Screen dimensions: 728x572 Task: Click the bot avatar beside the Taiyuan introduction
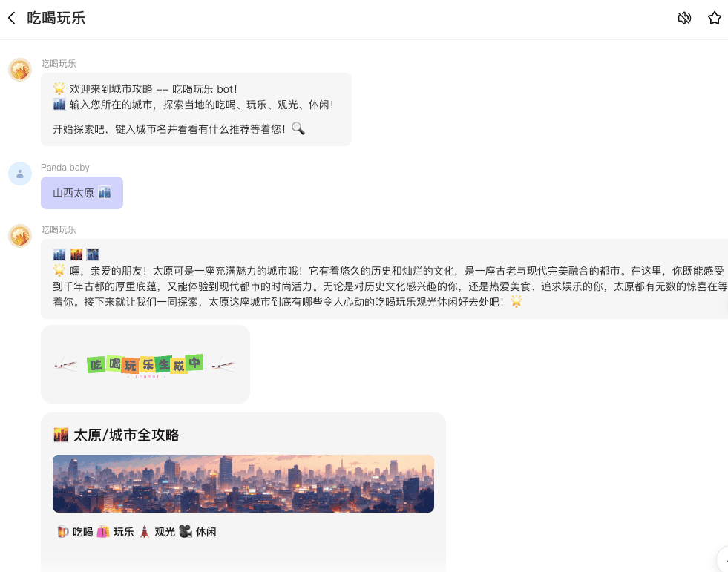point(20,236)
